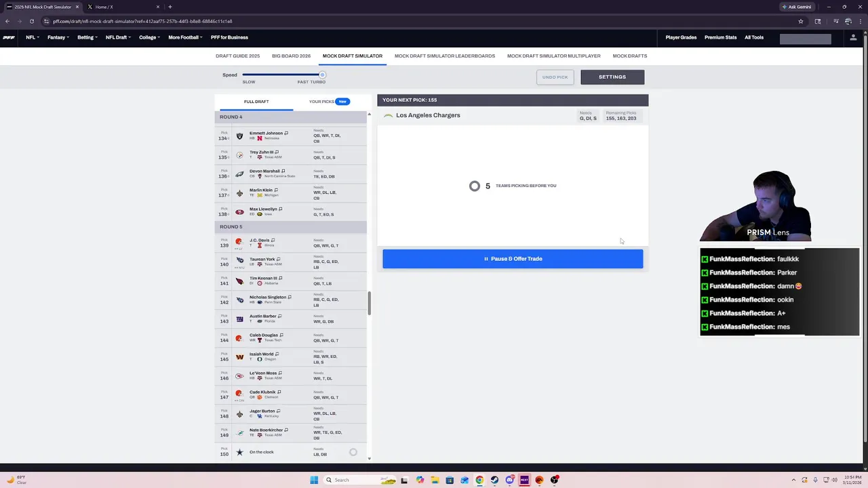Open the note icon beside Max Llewellyn
The height and width of the screenshot is (488, 868).
[x=280, y=209]
